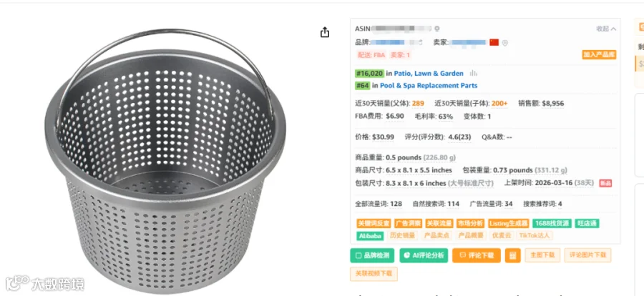Click the China flag icon
The height and width of the screenshot is (296, 644).
[494, 42]
